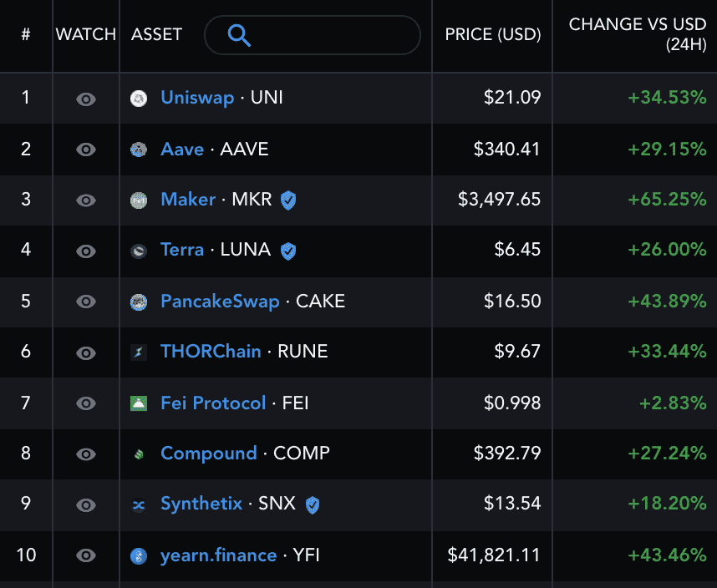Toggle the watch eye for Synthetix

pos(85,504)
